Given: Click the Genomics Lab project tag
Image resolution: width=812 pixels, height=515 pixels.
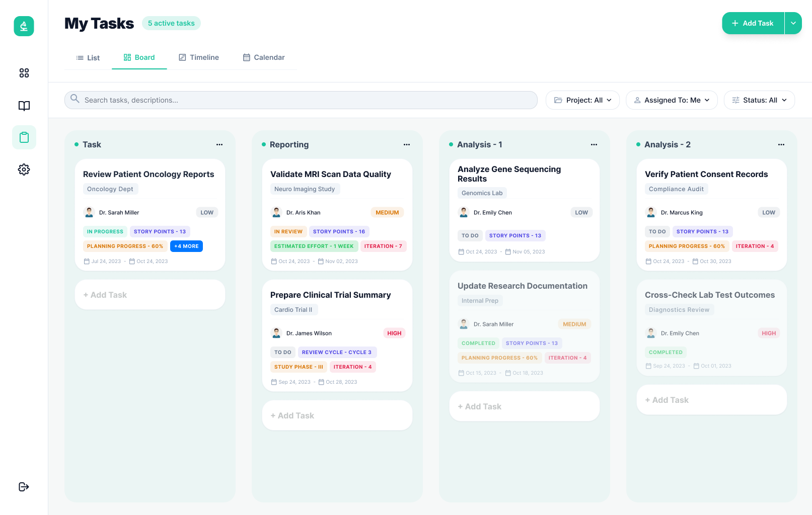Looking at the screenshot, I should (x=482, y=193).
